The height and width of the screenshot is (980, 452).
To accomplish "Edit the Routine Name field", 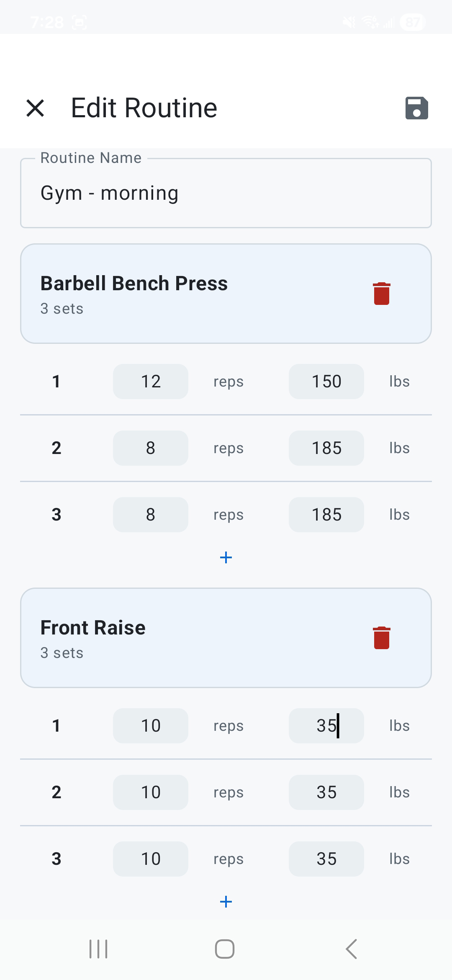I will coord(226,193).
